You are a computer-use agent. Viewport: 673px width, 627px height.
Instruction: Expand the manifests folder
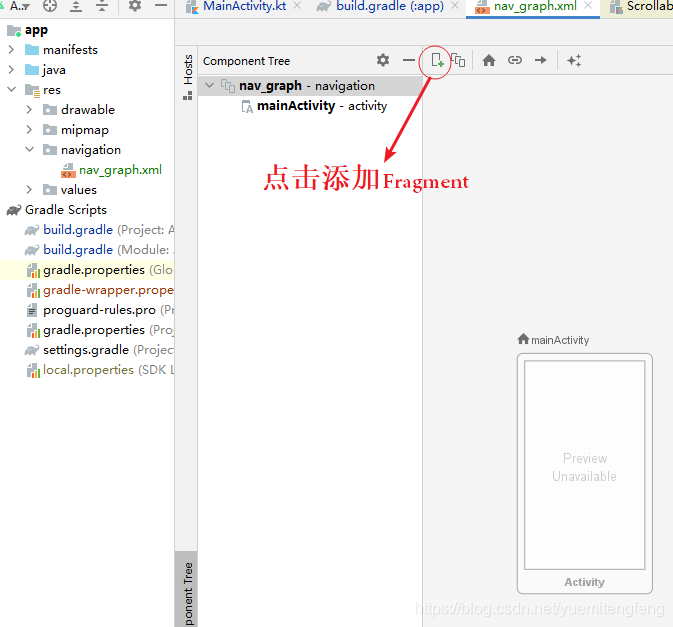coord(11,50)
